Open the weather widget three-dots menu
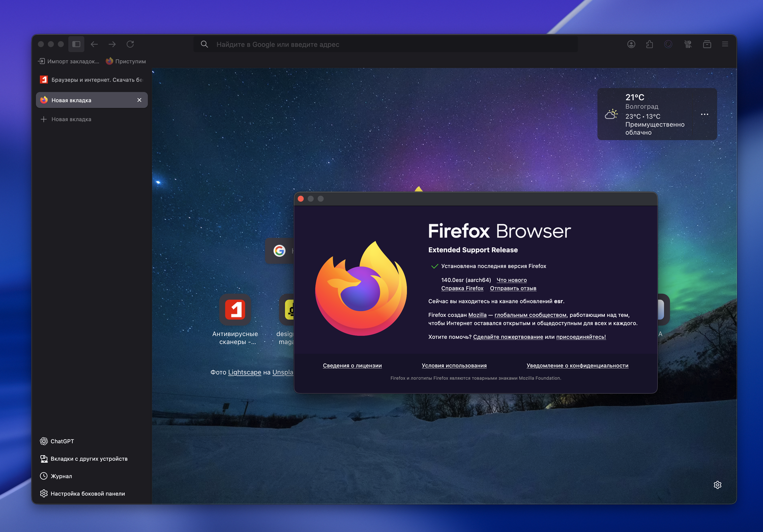Image resolution: width=763 pixels, height=532 pixels. tap(705, 114)
